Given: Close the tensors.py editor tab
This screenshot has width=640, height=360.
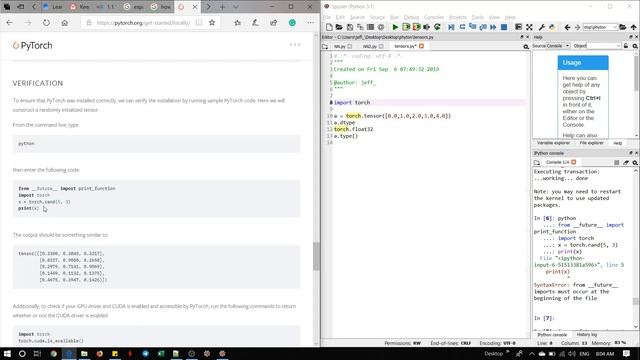Looking at the screenshot, I should point(421,46).
